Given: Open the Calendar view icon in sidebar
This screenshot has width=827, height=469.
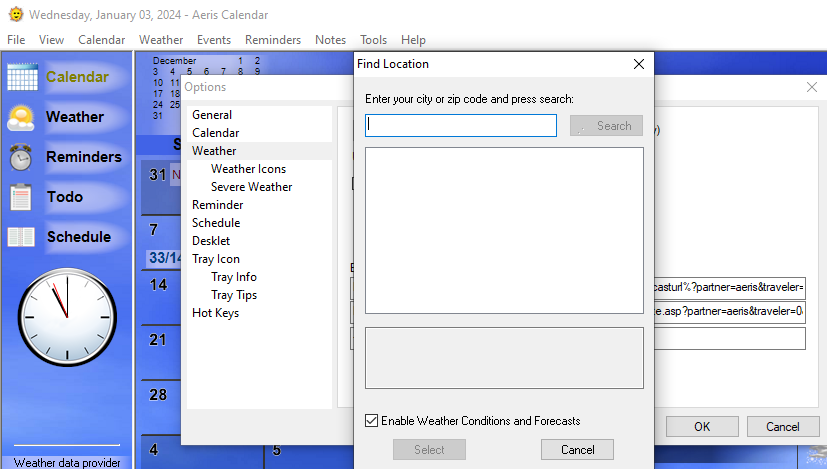Looking at the screenshot, I should (x=22, y=77).
